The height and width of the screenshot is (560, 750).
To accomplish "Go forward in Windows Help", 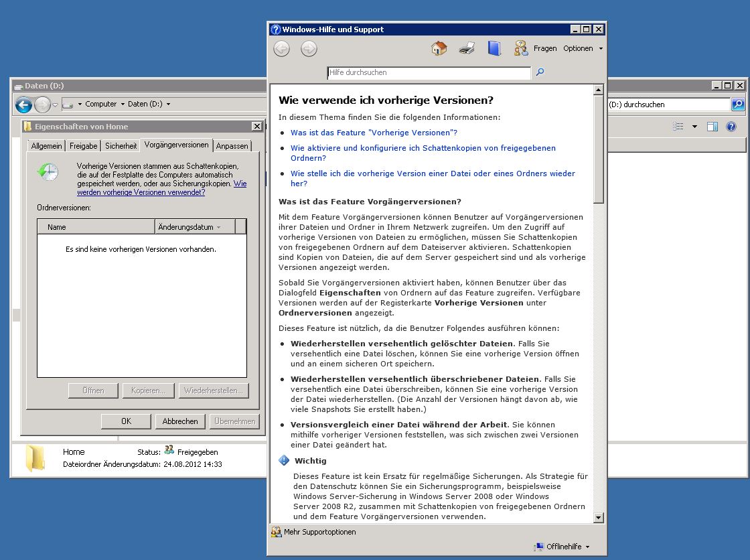I will (x=309, y=48).
